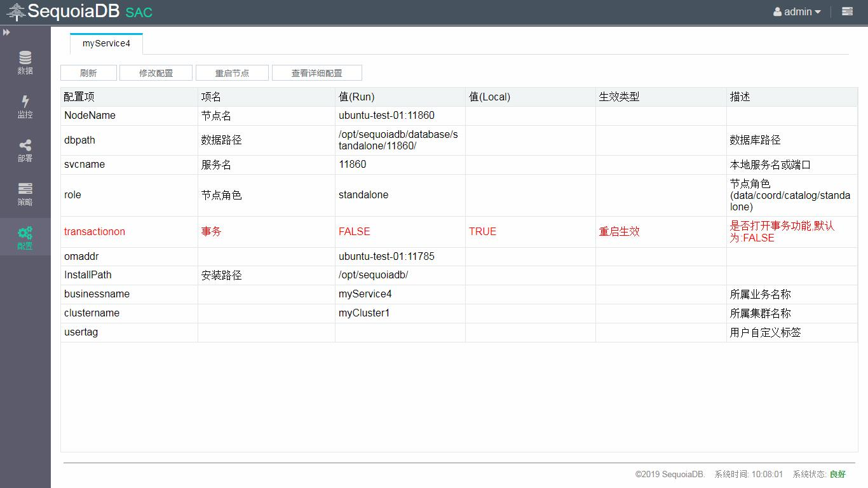Click the admin user avatar icon
The height and width of the screenshot is (488, 868).
(777, 12)
